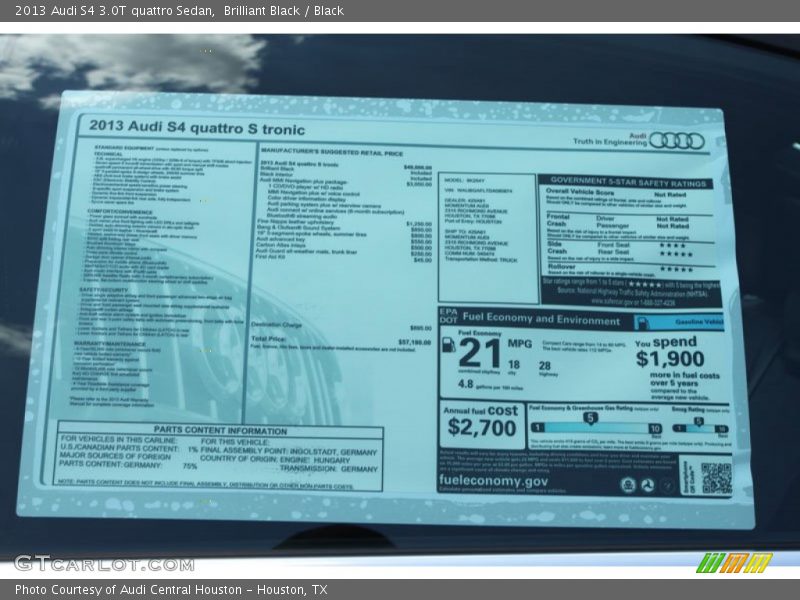The image size is (800, 600).
Task: Click the 'Annual fuel cost' label
Action: (480, 410)
